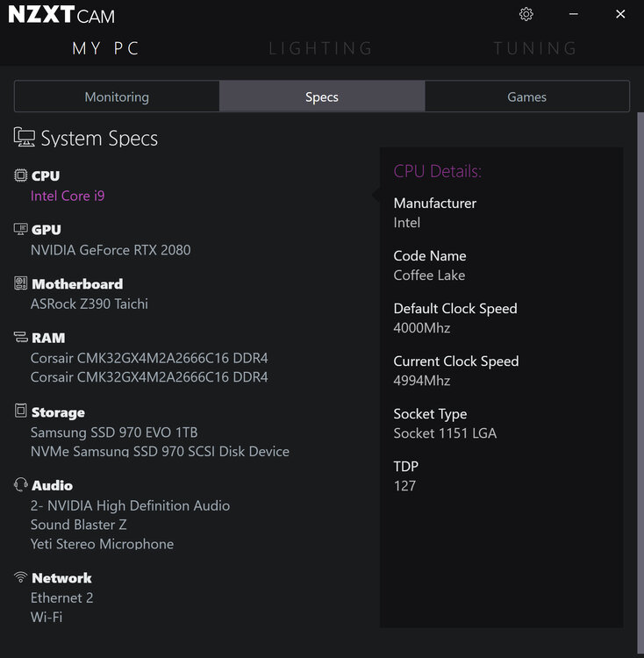Open the settings gear icon
Viewport: 644px width, 658px height.
526,14
